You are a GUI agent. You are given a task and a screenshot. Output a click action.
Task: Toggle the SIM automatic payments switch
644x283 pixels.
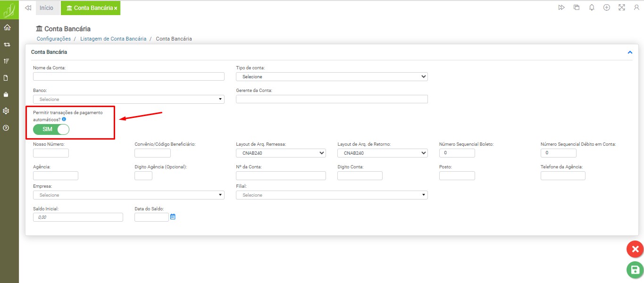tap(51, 129)
